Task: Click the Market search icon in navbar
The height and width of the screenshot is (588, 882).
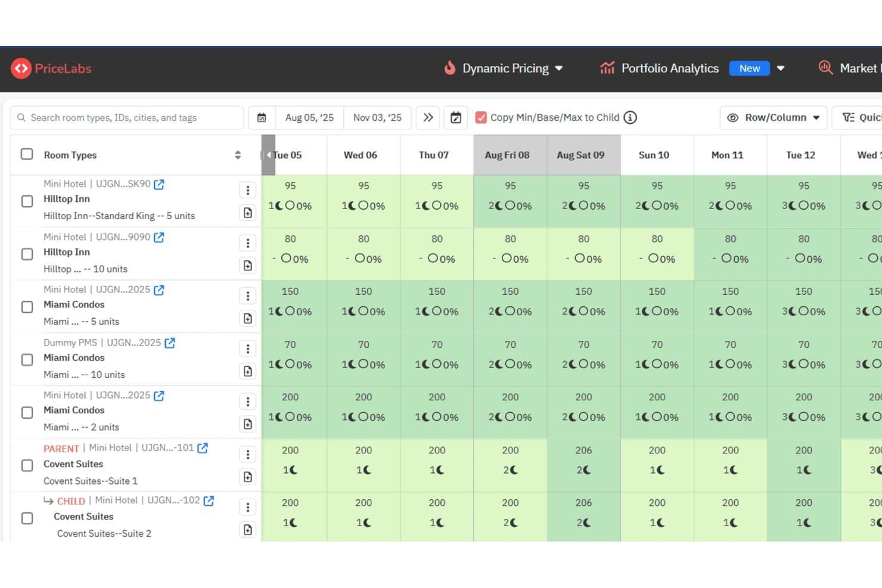Action: [x=825, y=68]
